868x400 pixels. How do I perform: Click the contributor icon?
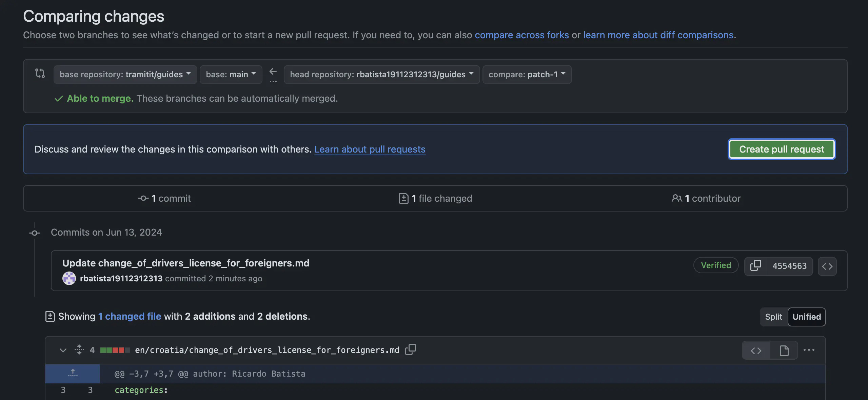click(x=676, y=198)
